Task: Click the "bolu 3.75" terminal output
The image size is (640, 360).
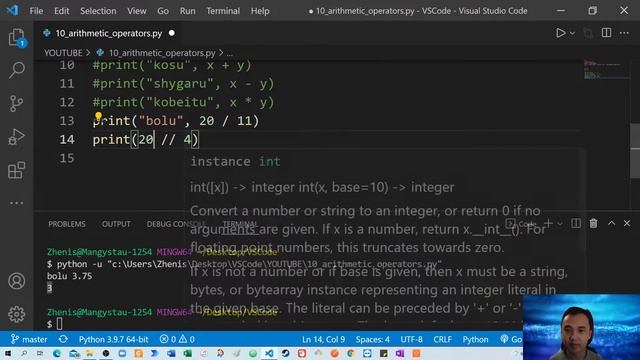Action: [x=69, y=276]
